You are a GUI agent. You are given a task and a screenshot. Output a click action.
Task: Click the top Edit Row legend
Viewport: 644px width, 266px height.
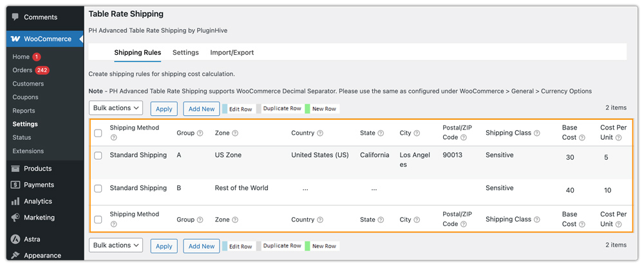tap(238, 109)
